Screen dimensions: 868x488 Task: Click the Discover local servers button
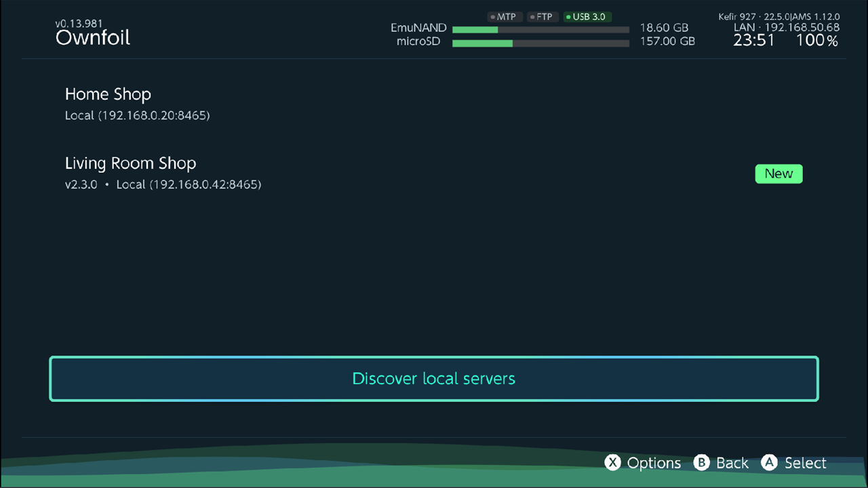pos(434,378)
